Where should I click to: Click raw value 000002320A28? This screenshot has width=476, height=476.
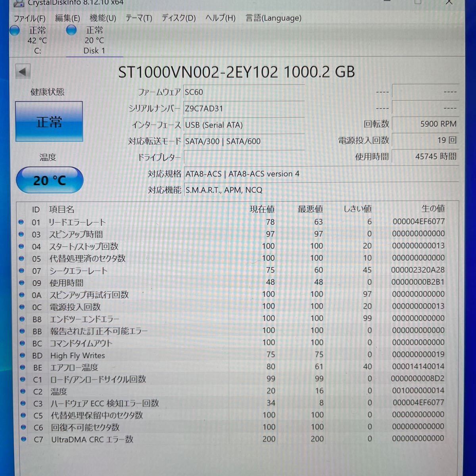(418, 270)
